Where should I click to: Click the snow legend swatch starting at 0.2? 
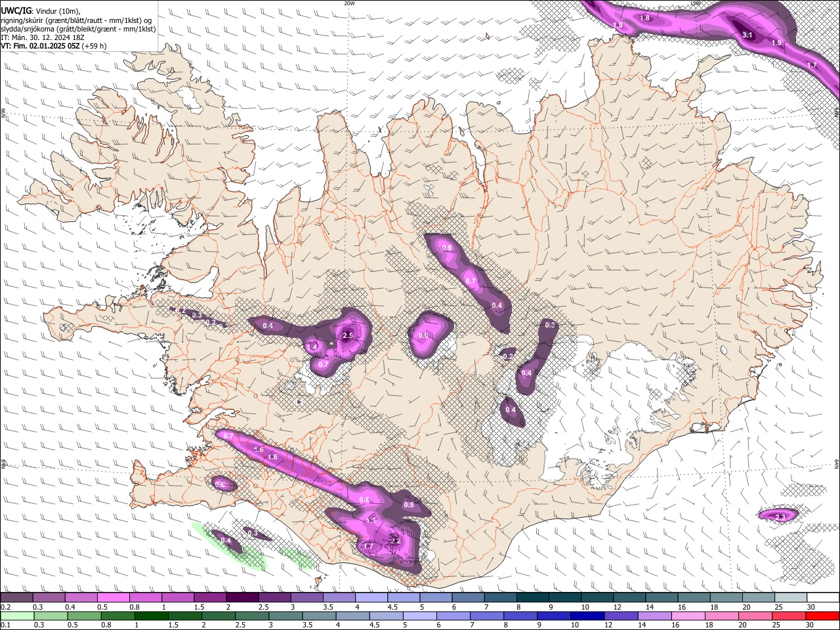tap(16, 598)
